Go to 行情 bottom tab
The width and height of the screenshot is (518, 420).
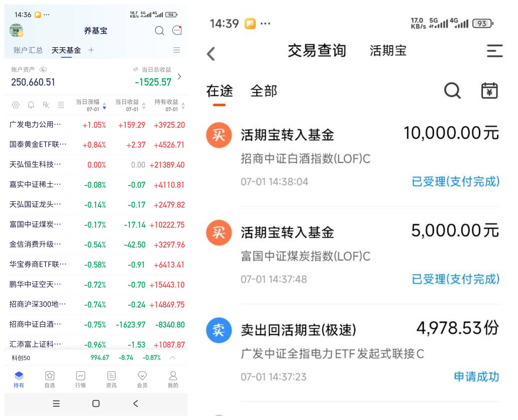tap(81, 379)
